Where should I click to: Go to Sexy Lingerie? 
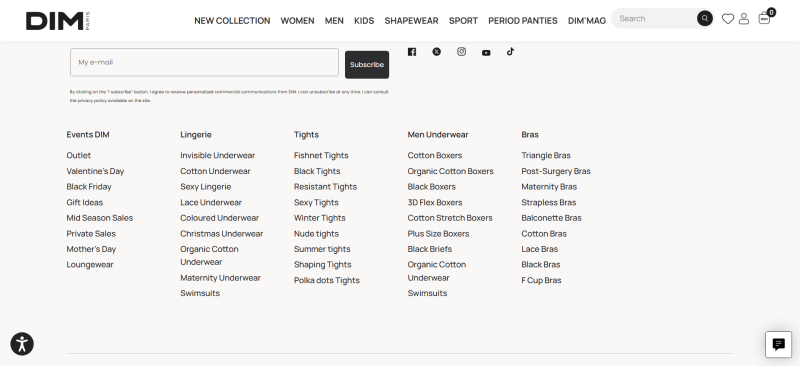coord(206,187)
